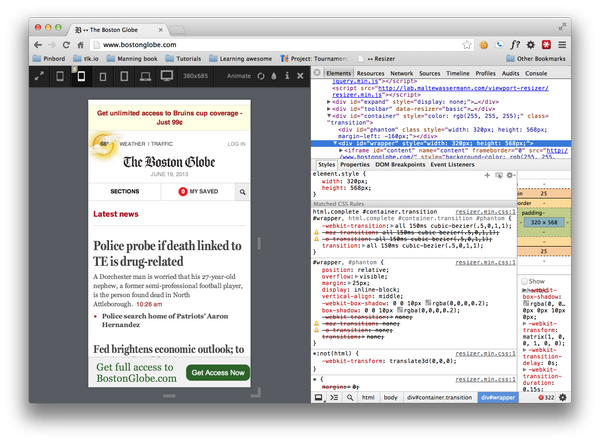Open the Chrome hamburger menu
The width and height of the screenshot is (600, 443).
click(562, 45)
